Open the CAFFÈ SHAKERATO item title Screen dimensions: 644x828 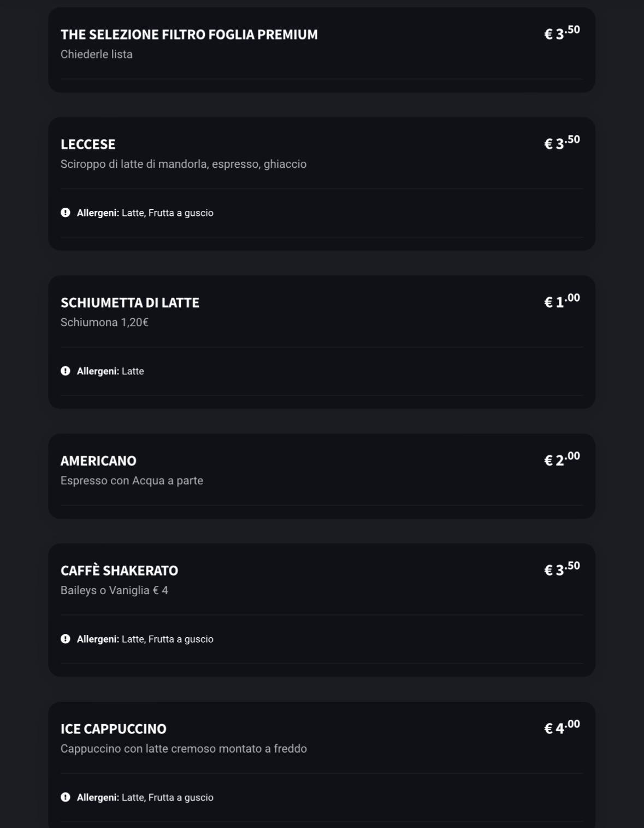119,571
